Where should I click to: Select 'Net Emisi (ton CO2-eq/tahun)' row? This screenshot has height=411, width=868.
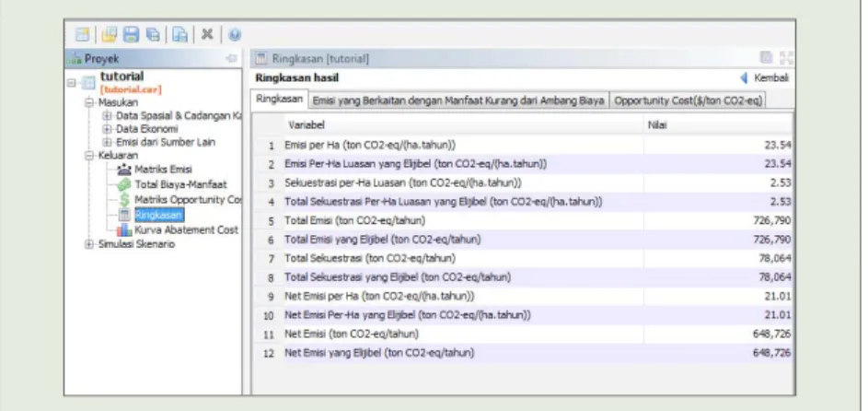[352, 334]
